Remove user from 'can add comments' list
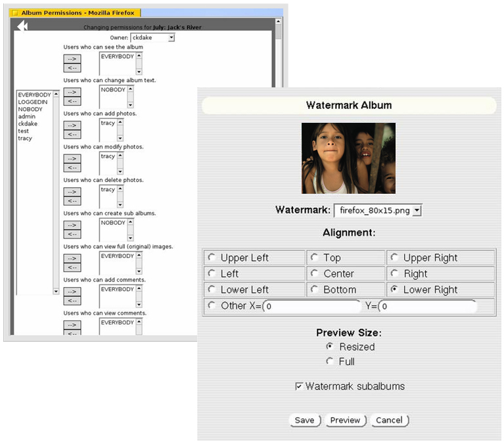Screen dimensions: 504x444 click(x=72, y=301)
